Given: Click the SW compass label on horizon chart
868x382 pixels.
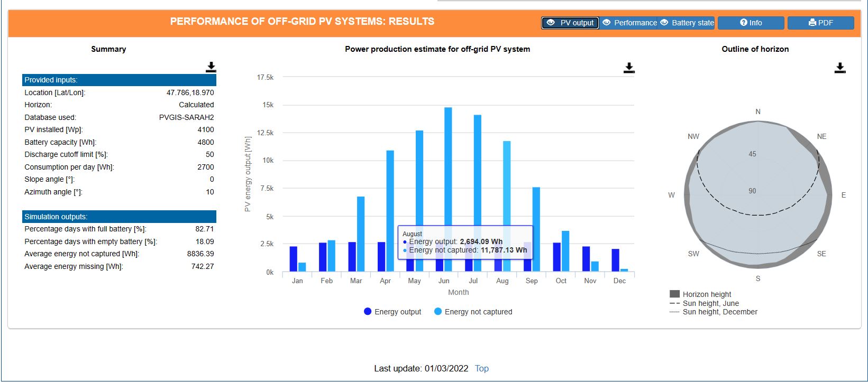Looking at the screenshot, I should point(693,254).
